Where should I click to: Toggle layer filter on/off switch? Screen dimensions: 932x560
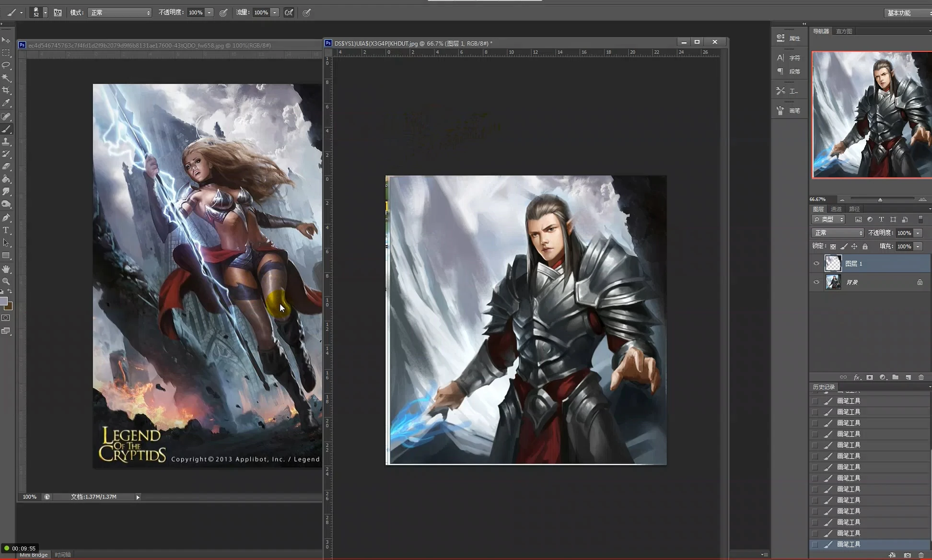coord(920,219)
